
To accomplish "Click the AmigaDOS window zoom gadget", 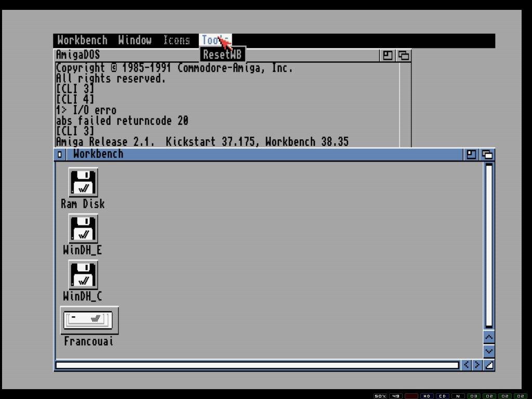I will (x=388, y=55).
